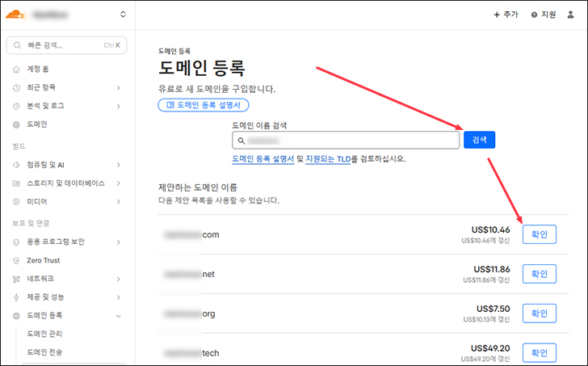Open 스토리지 및 데이터베이스 in the sidebar
The width and height of the screenshot is (588, 366).
[x=65, y=183]
